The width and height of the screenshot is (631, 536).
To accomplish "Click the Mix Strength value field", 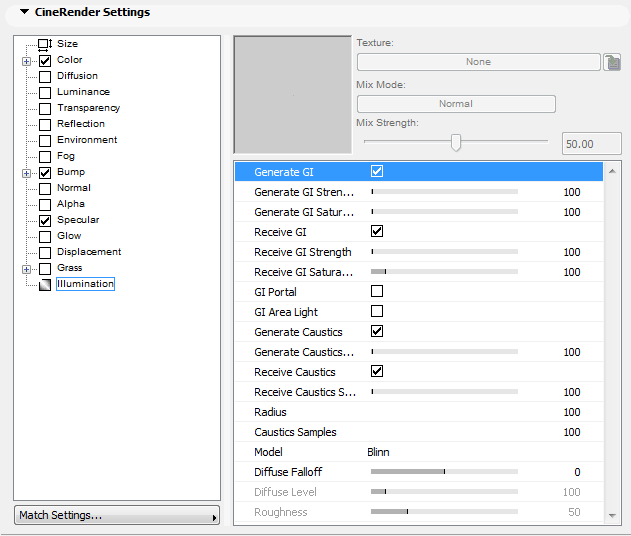I will pos(592,144).
